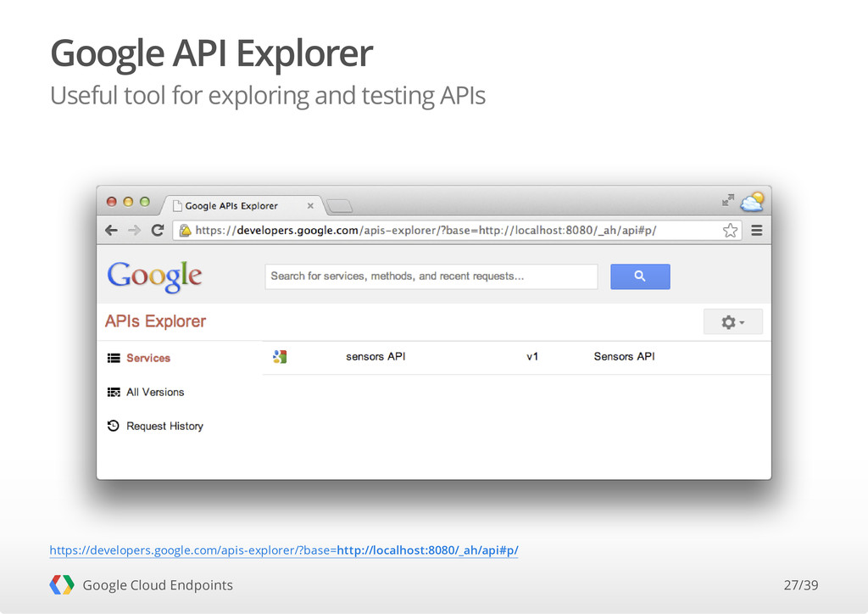The height and width of the screenshot is (614, 868).
Task: Click the insecure lock icon in address bar
Action: (186, 231)
